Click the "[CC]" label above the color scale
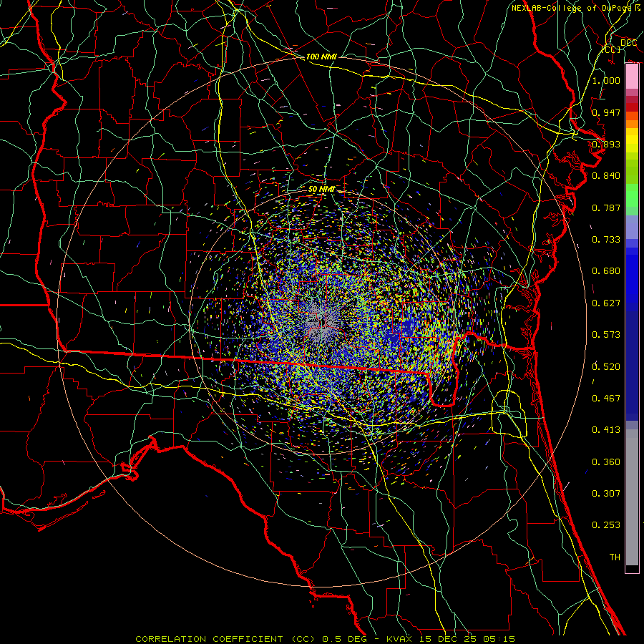This screenshot has height=644, width=644. 611,49
